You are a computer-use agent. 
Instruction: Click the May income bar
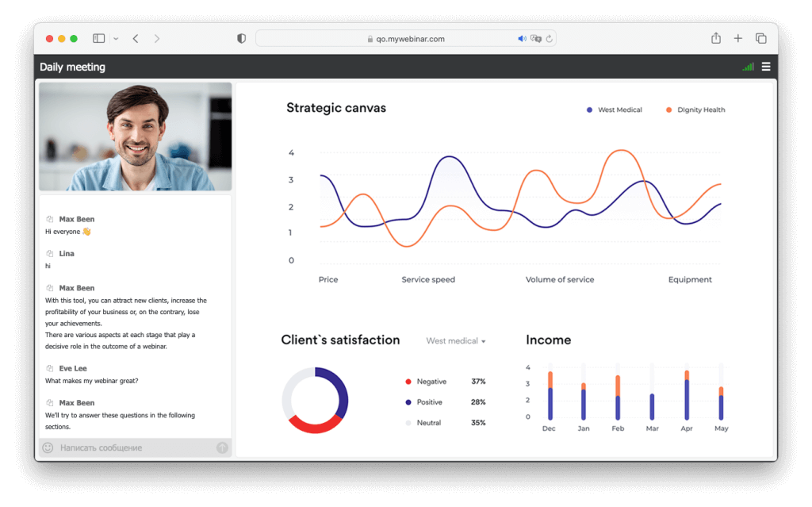pyautogui.click(x=721, y=403)
